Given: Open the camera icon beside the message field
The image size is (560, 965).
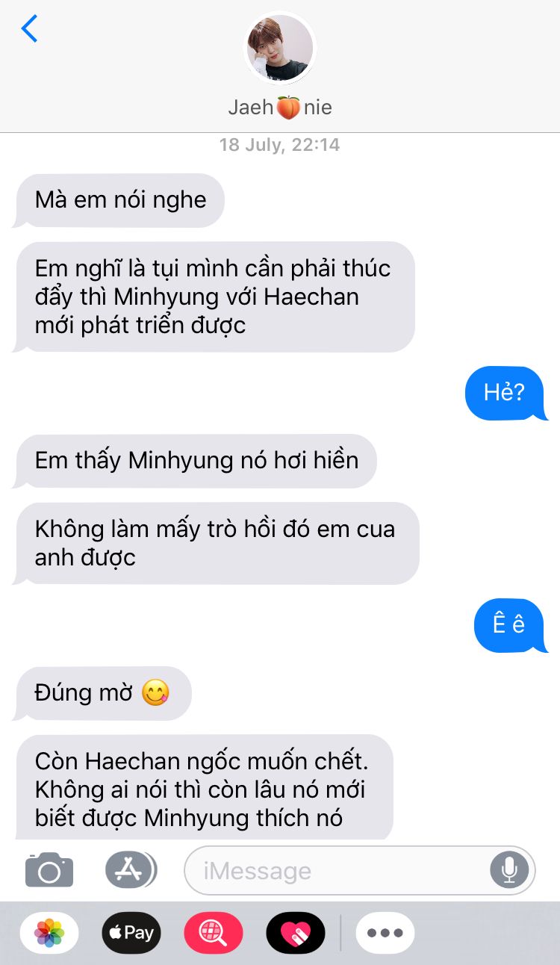Looking at the screenshot, I should 49,870.
